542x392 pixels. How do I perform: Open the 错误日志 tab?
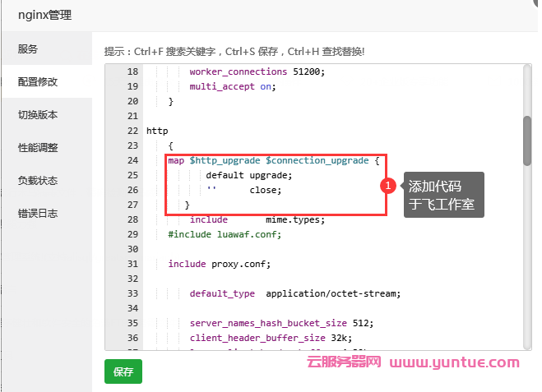click(38, 213)
